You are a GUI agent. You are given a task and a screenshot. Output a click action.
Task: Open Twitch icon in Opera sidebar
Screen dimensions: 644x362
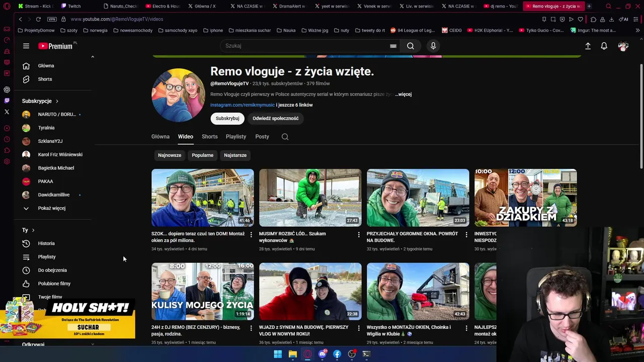click(7, 101)
